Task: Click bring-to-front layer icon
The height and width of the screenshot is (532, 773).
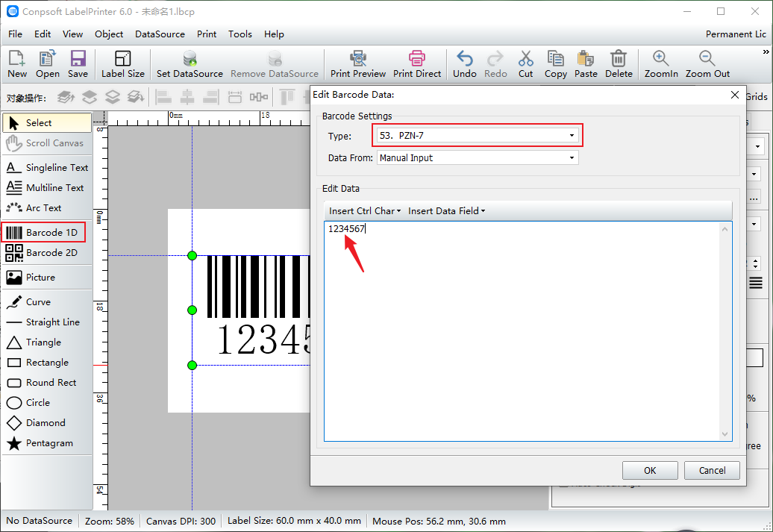Action: coord(66,97)
